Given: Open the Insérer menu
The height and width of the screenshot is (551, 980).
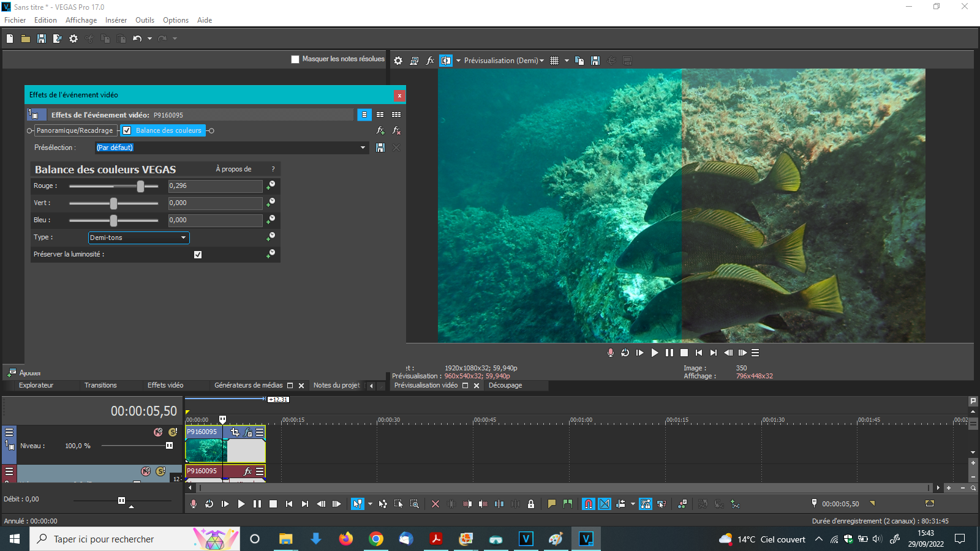Looking at the screenshot, I should 116,20.
